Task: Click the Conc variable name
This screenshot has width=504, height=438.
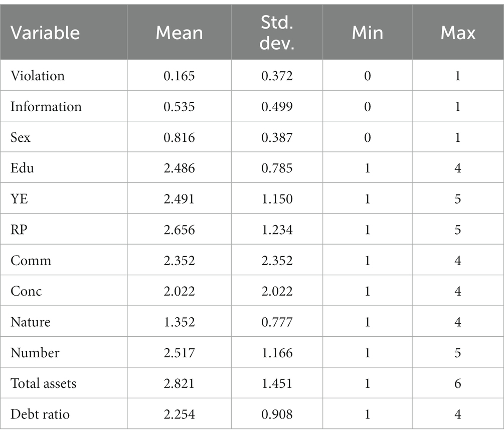Action: [26, 291]
